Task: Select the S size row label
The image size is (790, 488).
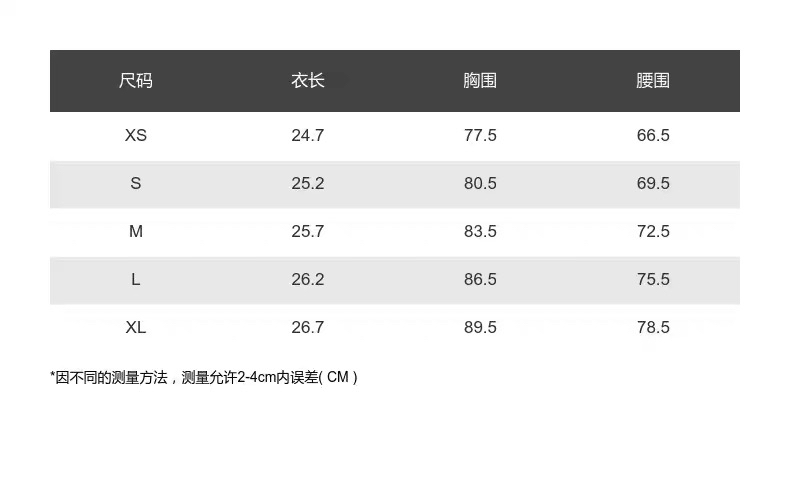Action: tap(136, 183)
